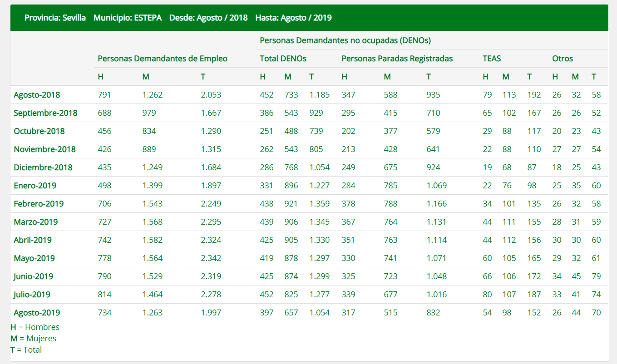Click 'Municipio: ESTEPA' in the green bar

point(128,18)
